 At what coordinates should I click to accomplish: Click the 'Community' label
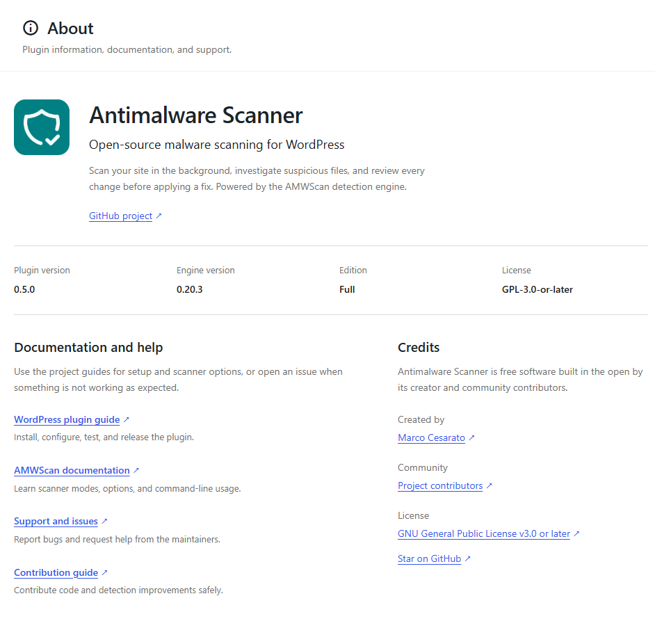point(422,467)
